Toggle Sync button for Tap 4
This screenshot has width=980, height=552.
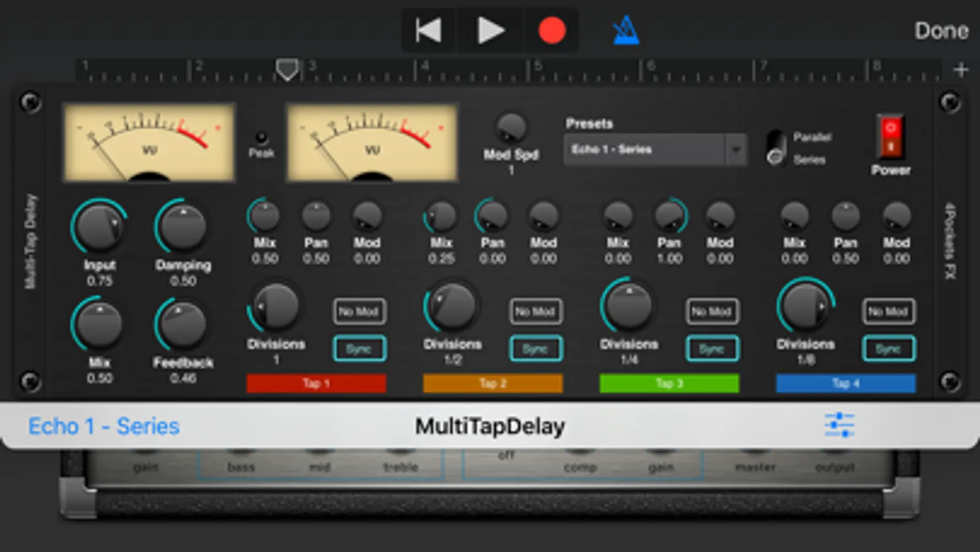pyautogui.click(x=889, y=348)
